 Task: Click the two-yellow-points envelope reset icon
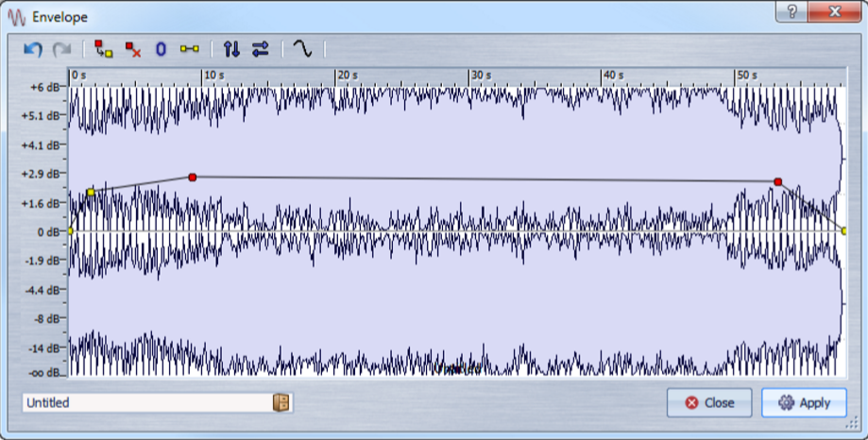[189, 49]
